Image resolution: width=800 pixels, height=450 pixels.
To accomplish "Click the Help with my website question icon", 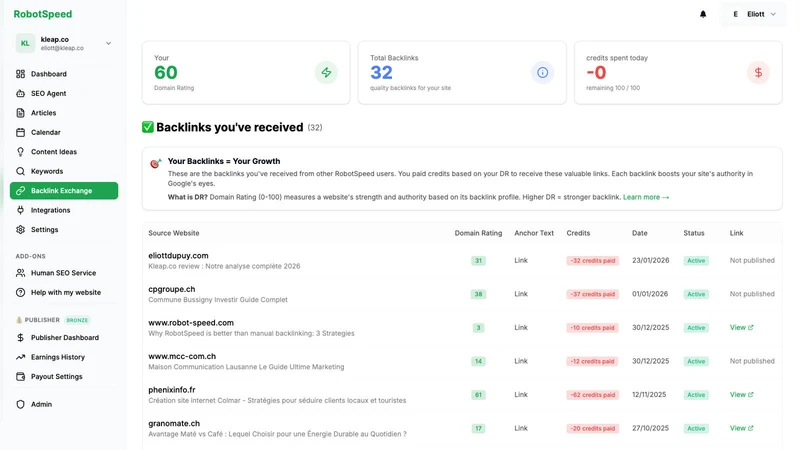I will click(x=20, y=292).
